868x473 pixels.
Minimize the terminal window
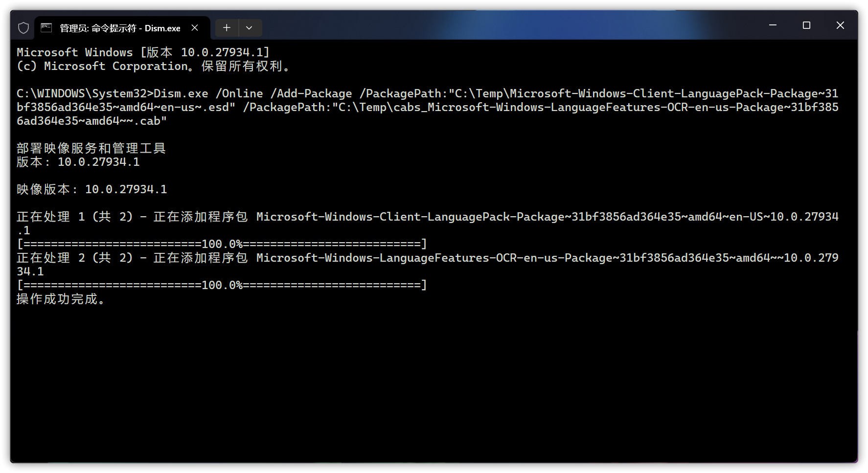coord(772,25)
